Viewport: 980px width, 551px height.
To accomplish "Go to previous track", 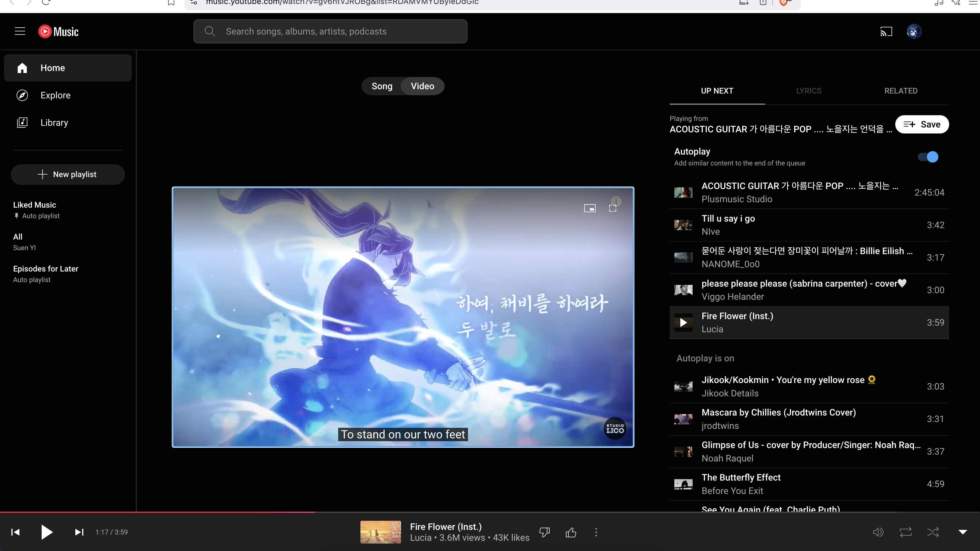I will point(16,532).
